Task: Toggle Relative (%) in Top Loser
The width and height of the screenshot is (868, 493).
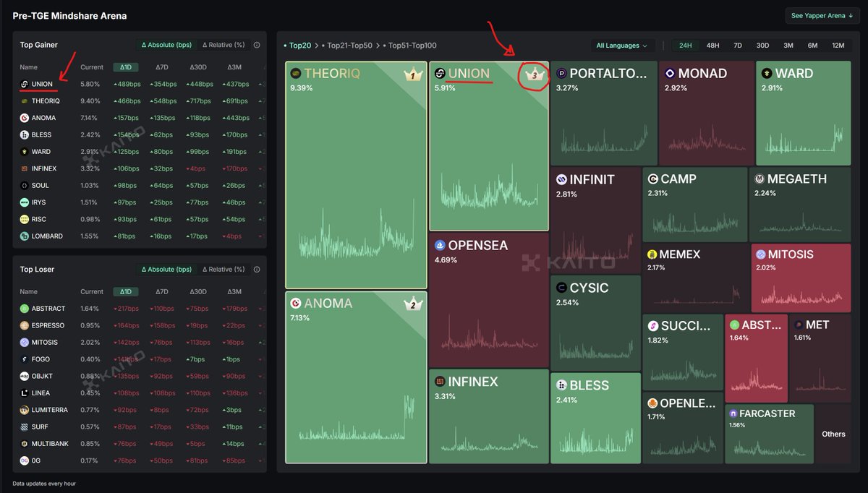Action: tap(223, 270)
